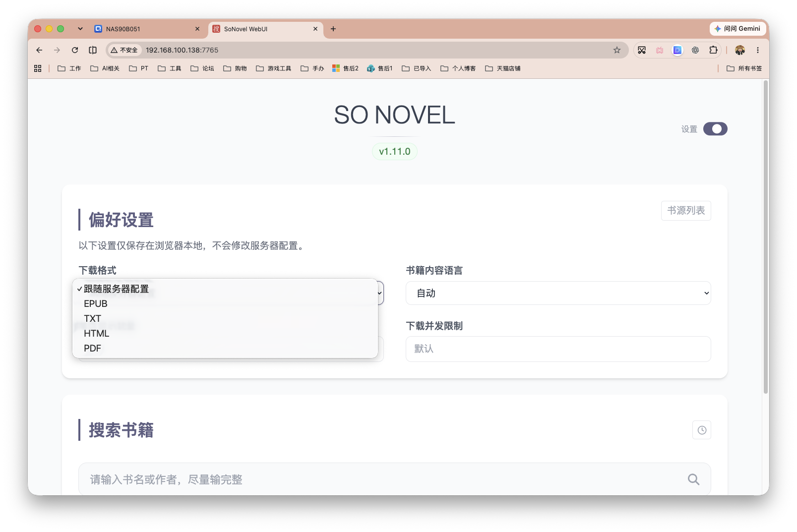Click the SO NOVEL title
The height and width of the screenshot is (532, 797).
395,115
